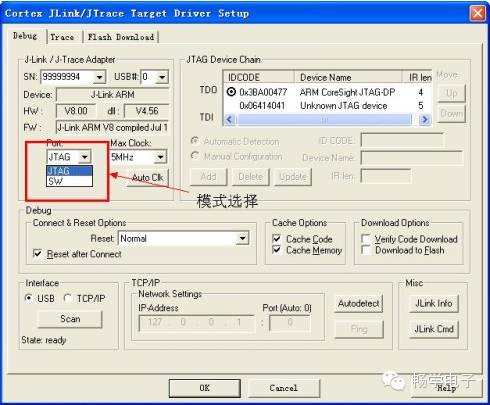Open JLink Info
The image size is (490, 405).
click(x=434, y=303)
